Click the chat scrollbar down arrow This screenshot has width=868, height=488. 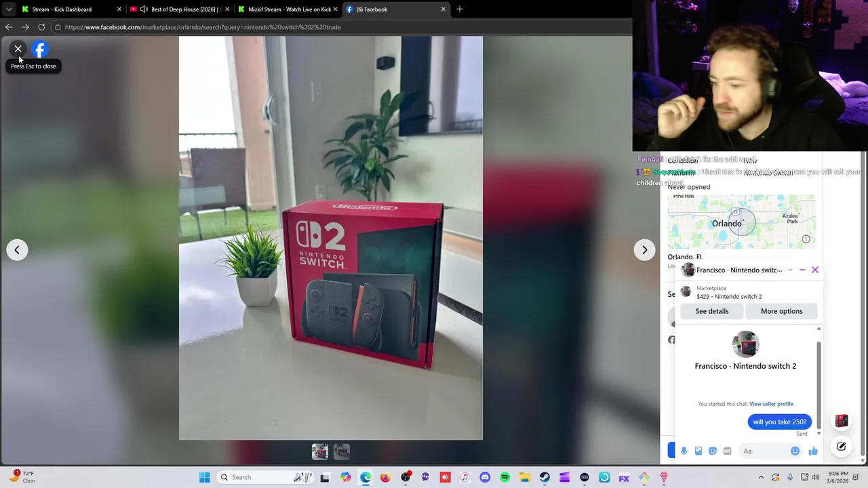click(x=818, y=434)
